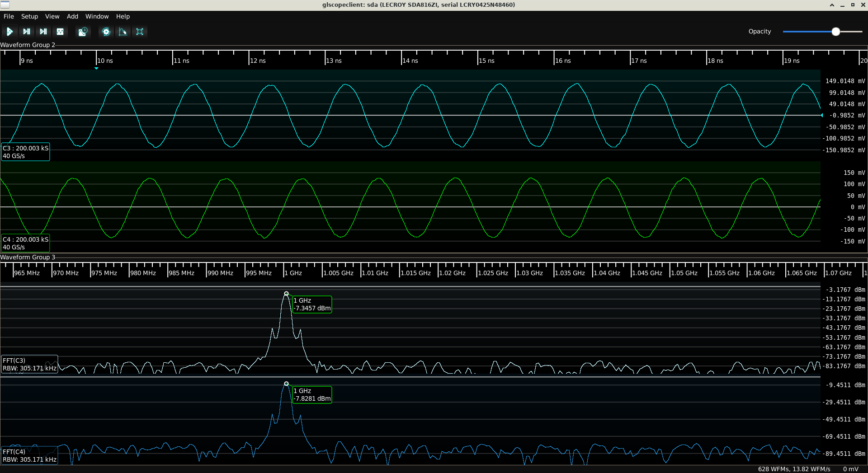
Task: Click the -3.1767 dBm scale label
Action: pos(845,290)
